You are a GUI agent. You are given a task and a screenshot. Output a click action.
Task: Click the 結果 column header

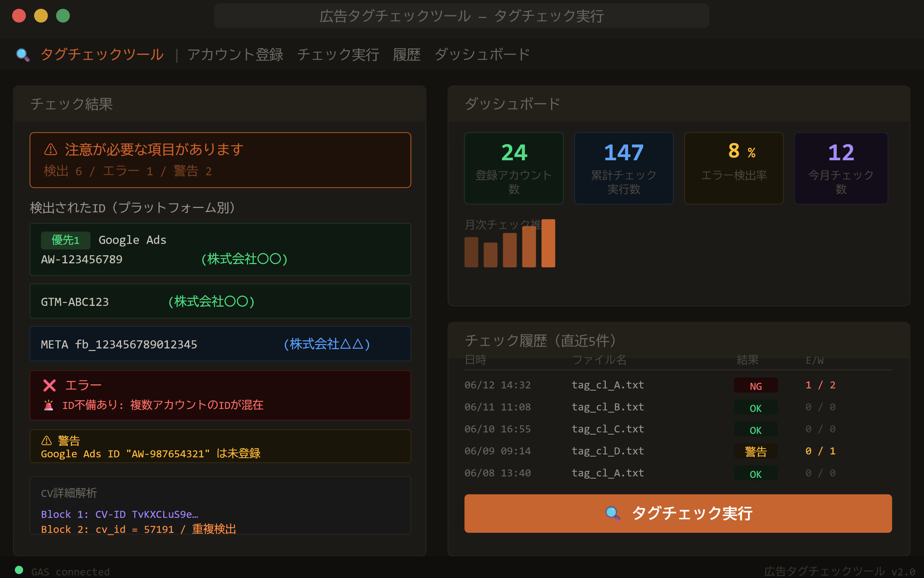pos(748,360)
